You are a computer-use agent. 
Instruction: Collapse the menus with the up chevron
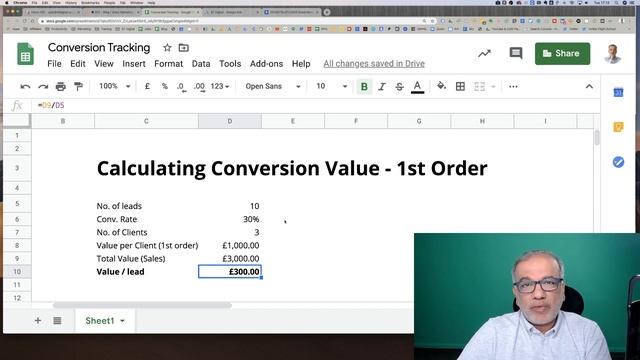[x=589, y=87]
